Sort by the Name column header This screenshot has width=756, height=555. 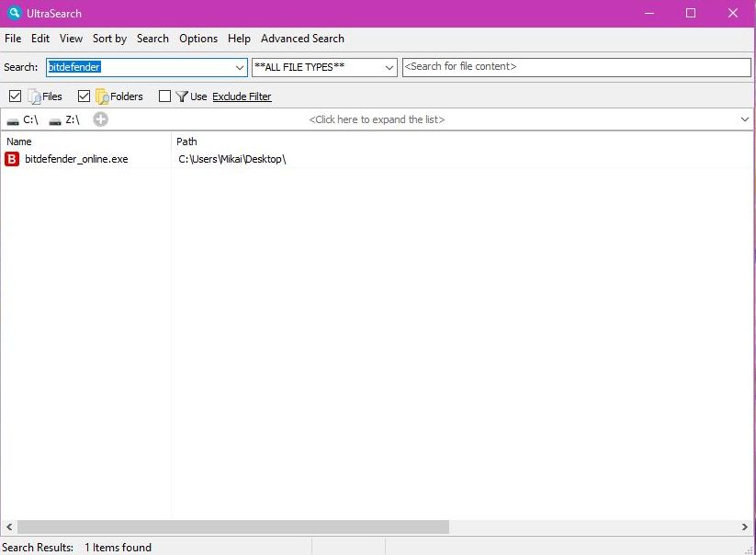[x=19, y=142]
